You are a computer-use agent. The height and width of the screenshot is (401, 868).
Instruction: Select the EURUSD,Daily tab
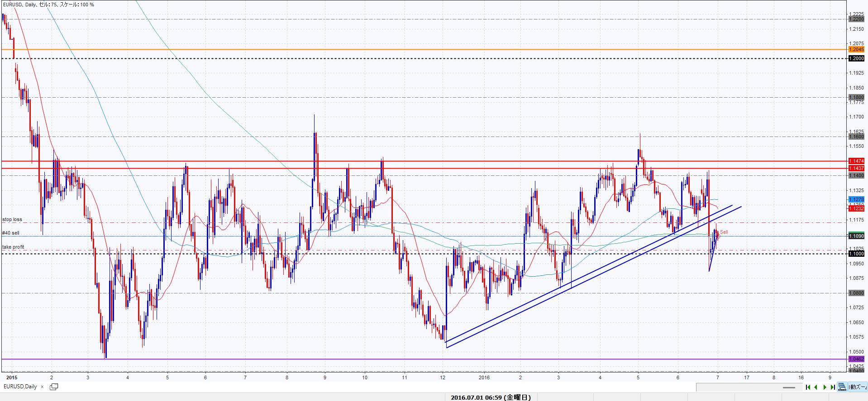pos(20,387)
